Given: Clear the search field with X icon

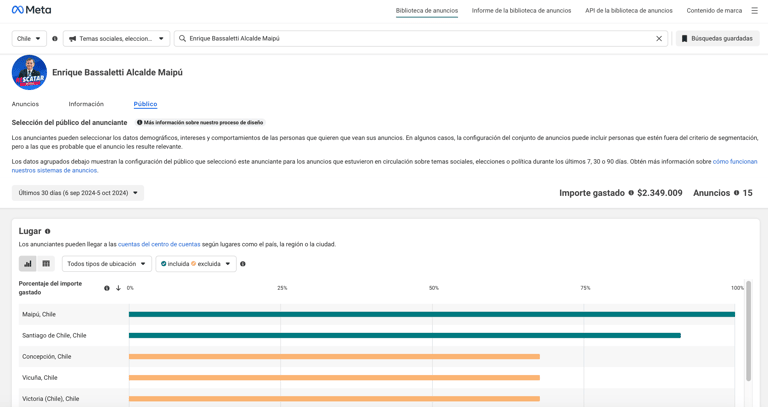Looking at the screenshot, I should (x=659, y=39).
